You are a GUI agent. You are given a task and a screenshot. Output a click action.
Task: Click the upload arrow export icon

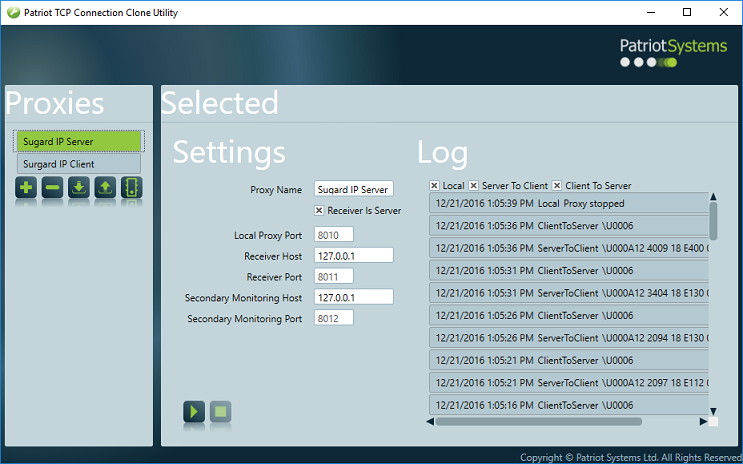point(105,188)
